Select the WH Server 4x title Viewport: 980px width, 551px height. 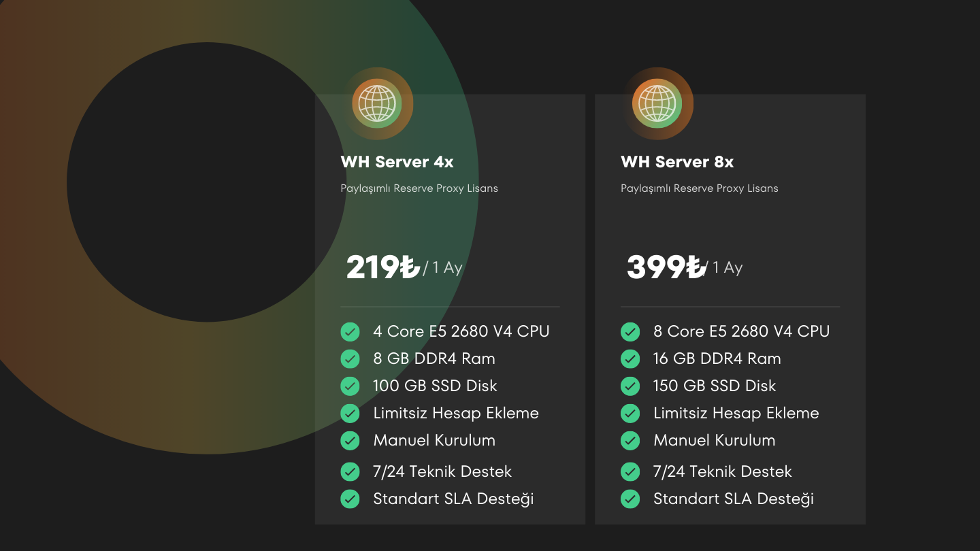click(397, 162)
